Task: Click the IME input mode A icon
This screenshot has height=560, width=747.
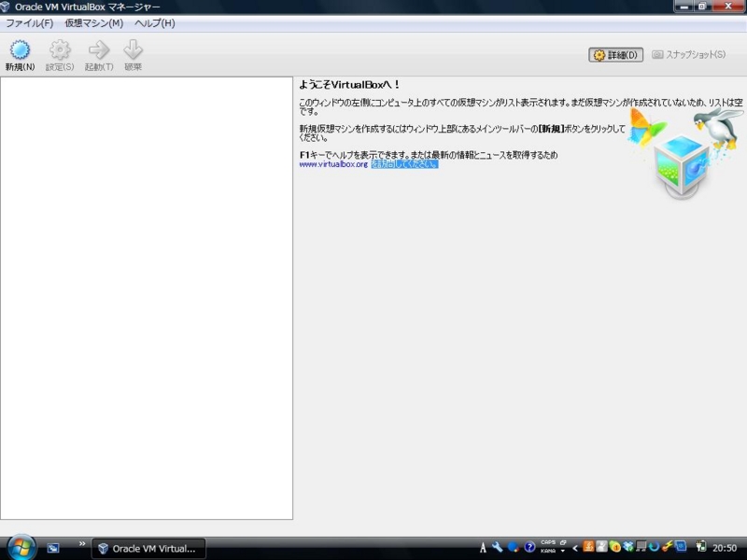Action: point(483,548)
